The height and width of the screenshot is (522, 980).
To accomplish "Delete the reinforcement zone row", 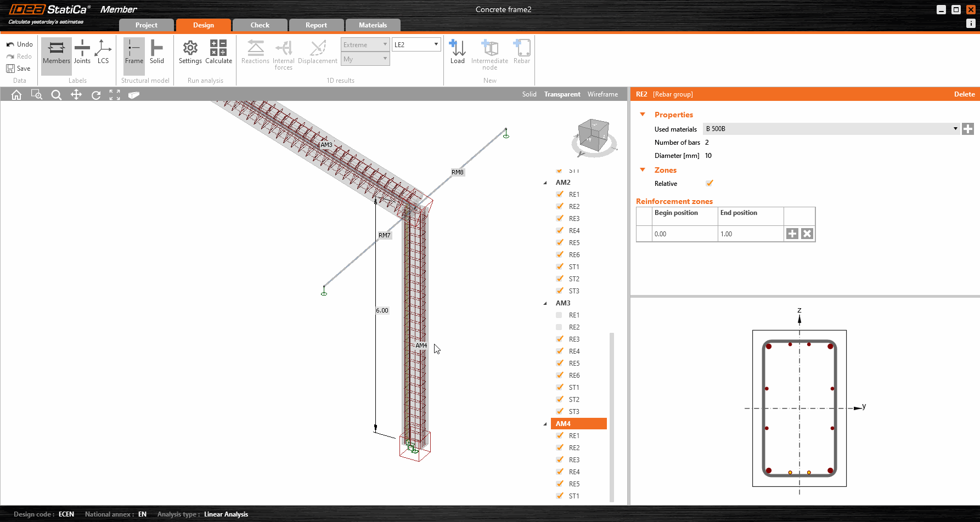I will pyautogui.click(x=807, y=234).
